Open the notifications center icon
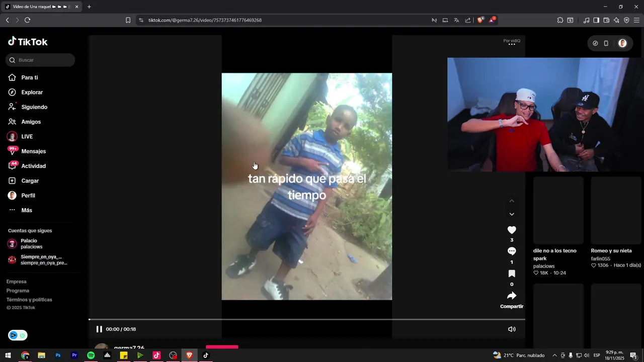This screenshot has height=362, width=644. tap(633, 355)
